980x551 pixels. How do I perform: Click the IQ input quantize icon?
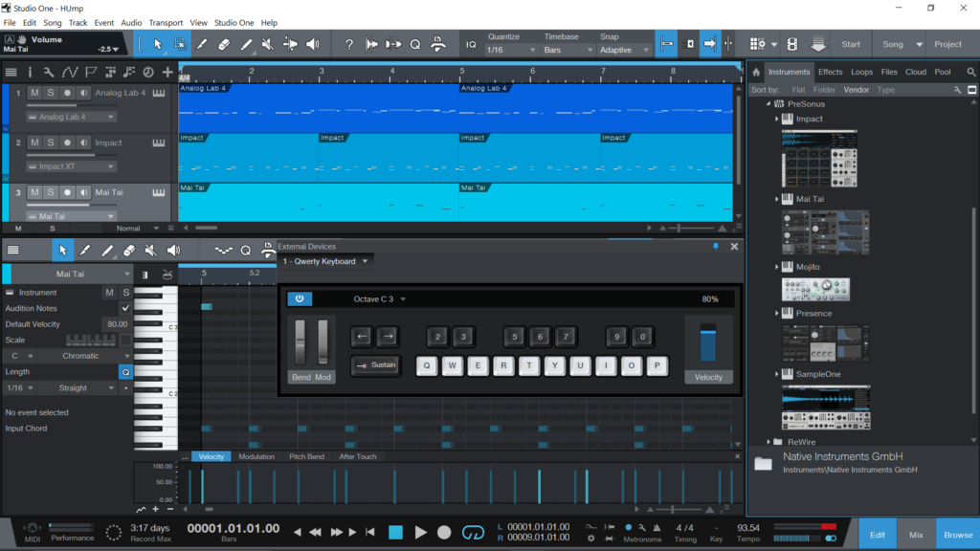[x=471, y=44]
